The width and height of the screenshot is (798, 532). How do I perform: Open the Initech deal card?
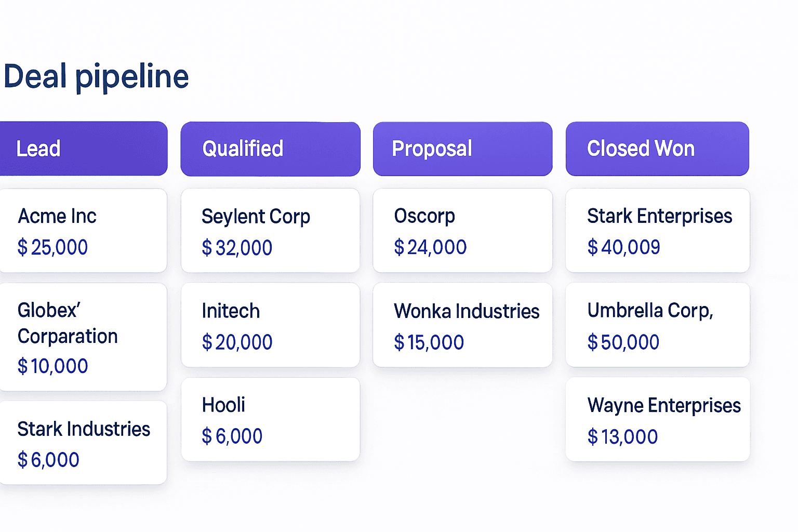click(270, 325)
